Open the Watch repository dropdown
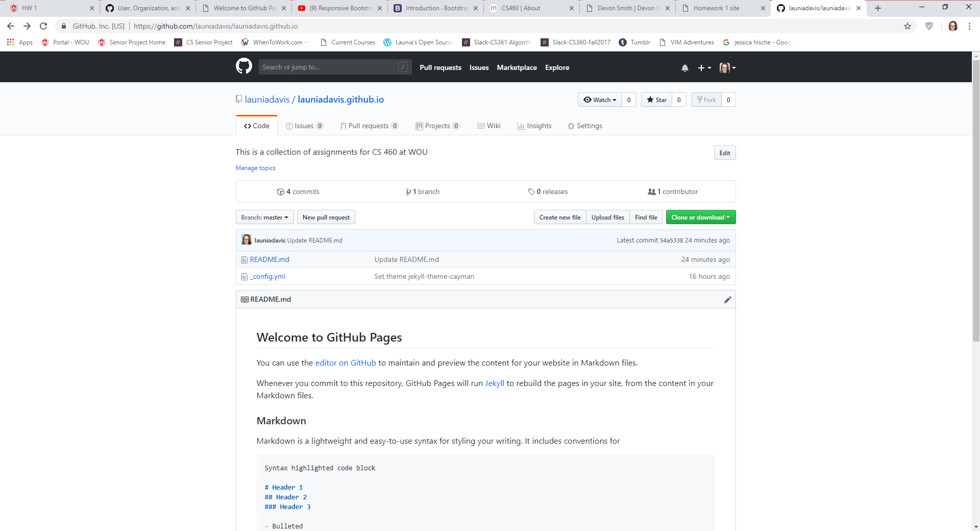 600,100
